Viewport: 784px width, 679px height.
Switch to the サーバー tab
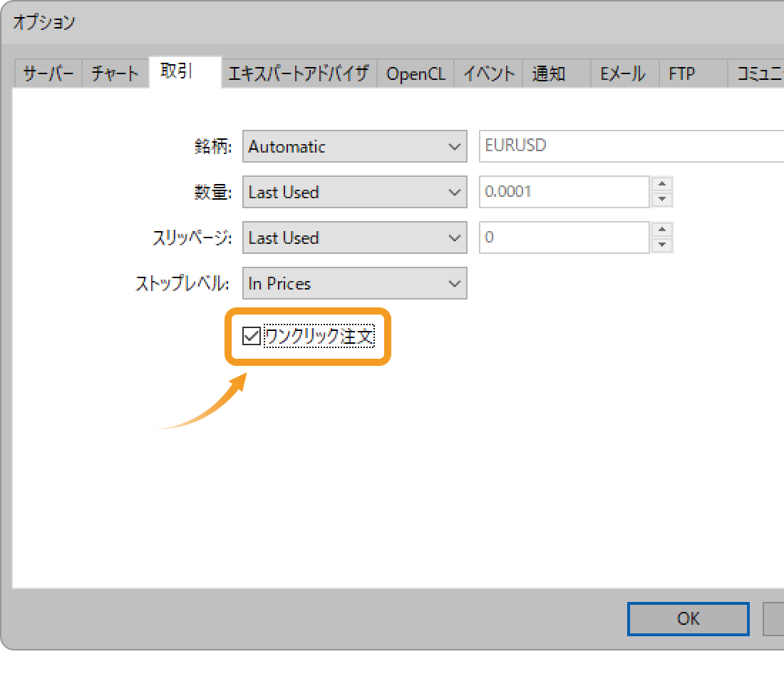point(48,73)
